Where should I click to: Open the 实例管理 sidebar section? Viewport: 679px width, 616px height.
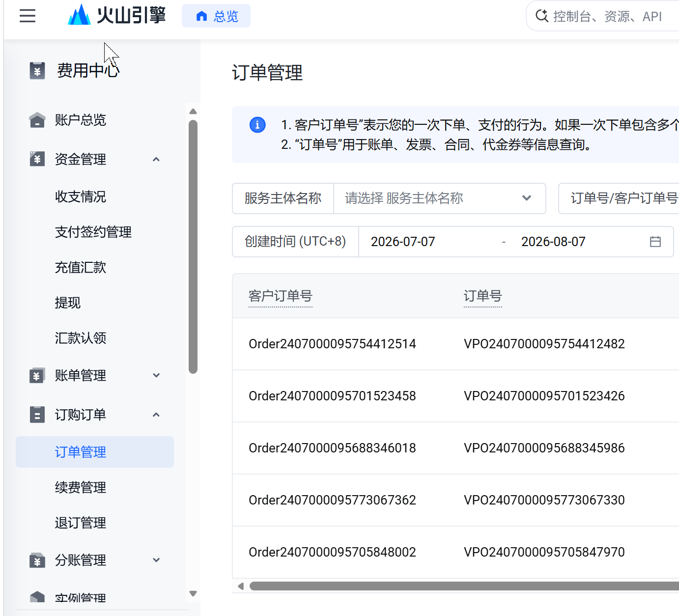81,598
